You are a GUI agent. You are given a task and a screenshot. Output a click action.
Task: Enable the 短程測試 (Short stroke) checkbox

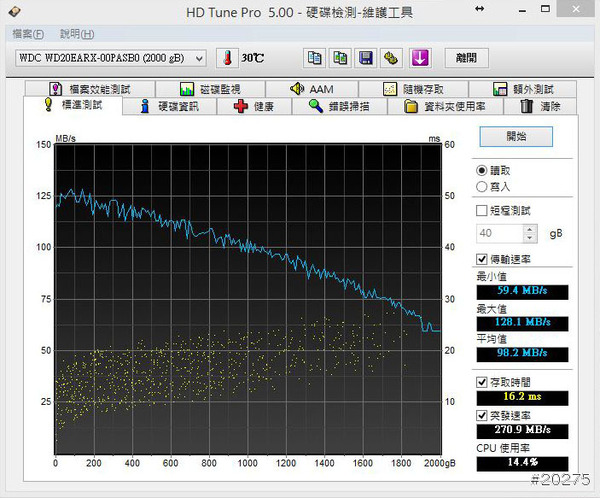point(483,211)
